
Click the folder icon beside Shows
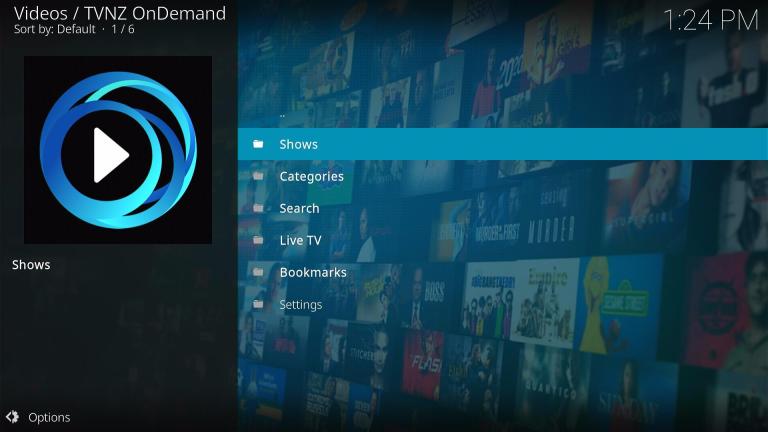pos(258,144)
